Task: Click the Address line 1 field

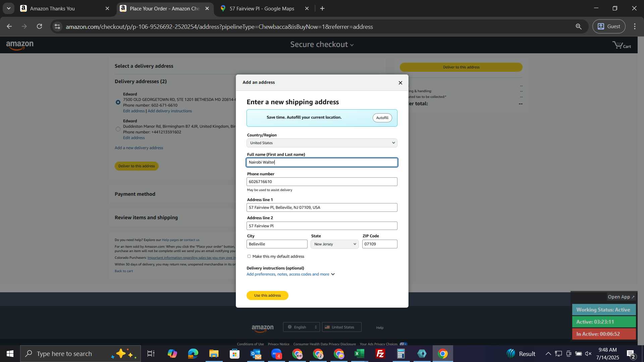Action: [x=322, y=207]
